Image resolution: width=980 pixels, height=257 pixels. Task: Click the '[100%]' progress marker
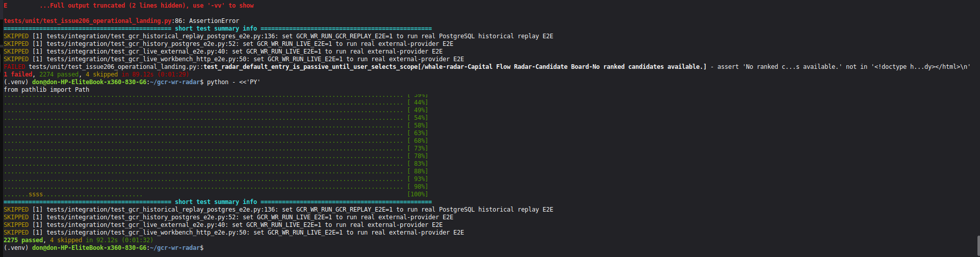pyautogui.click(x=418, y=194)
